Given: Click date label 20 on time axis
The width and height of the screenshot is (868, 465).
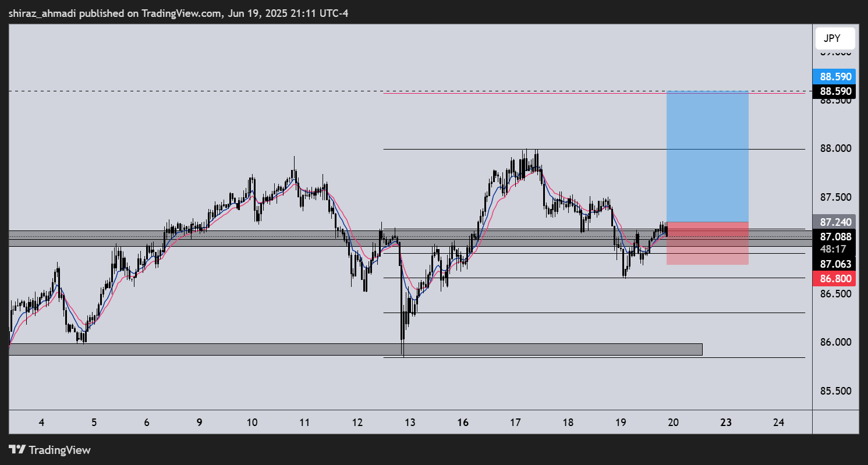Looking at the screenshot, I should (x=674, y=423).
